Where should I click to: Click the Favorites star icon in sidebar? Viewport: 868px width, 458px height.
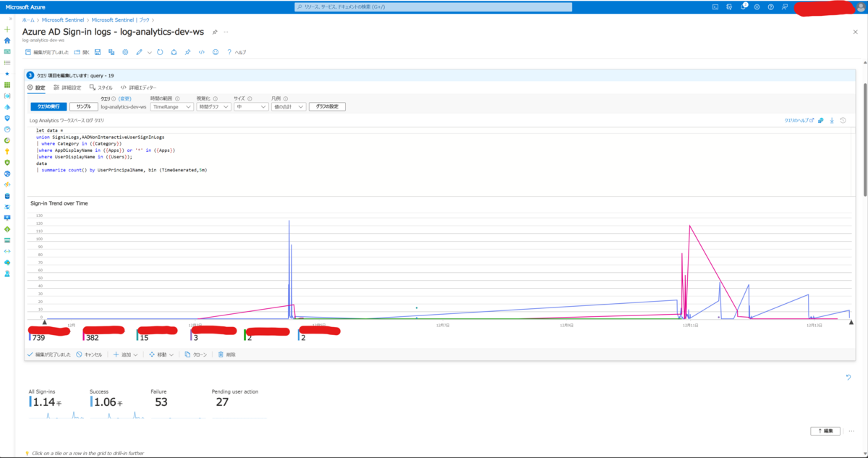pos(7,74)
